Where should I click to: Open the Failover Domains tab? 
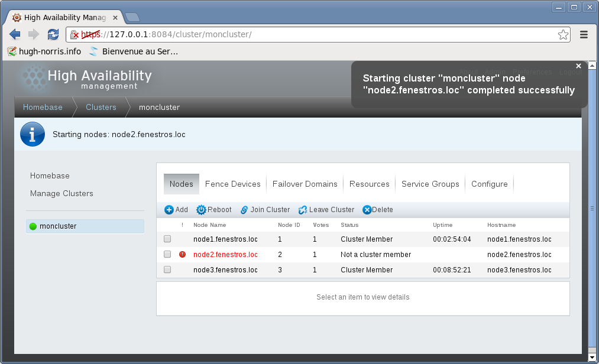(x=305, y=184)
